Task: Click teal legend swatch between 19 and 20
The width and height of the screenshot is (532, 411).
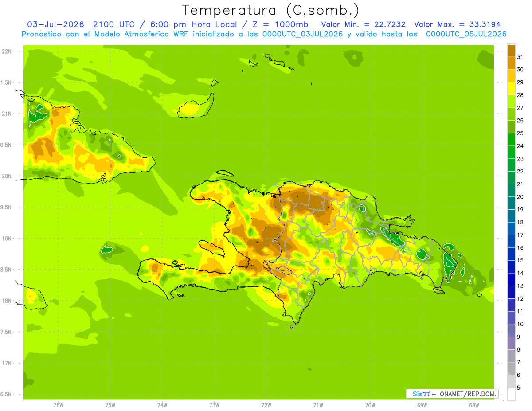Action: pyautogui.click(x=511, y=203)
